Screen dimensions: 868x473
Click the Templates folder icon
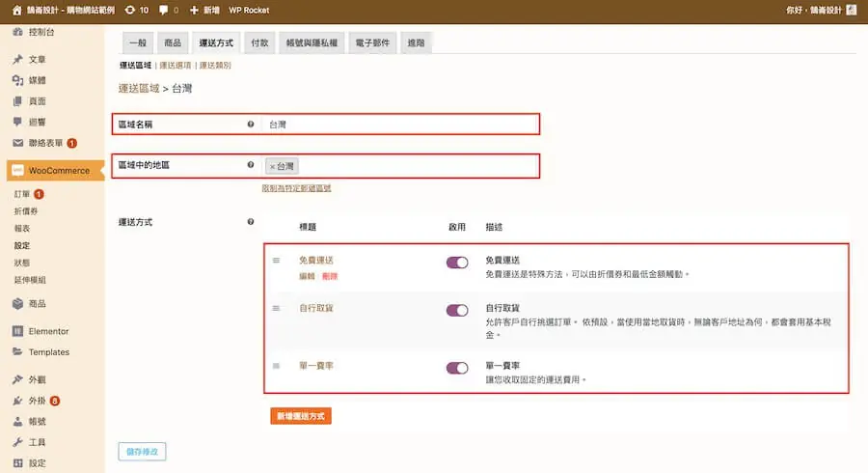pos(17,351)
